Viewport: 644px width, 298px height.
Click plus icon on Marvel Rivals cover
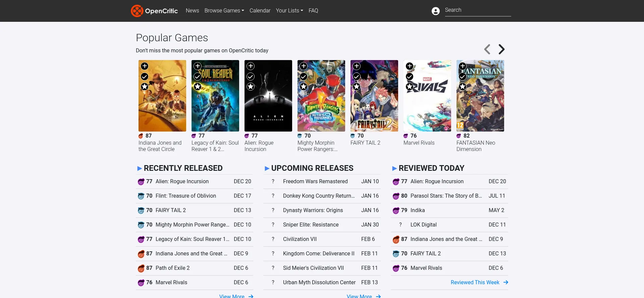click(x=410, y=66)
